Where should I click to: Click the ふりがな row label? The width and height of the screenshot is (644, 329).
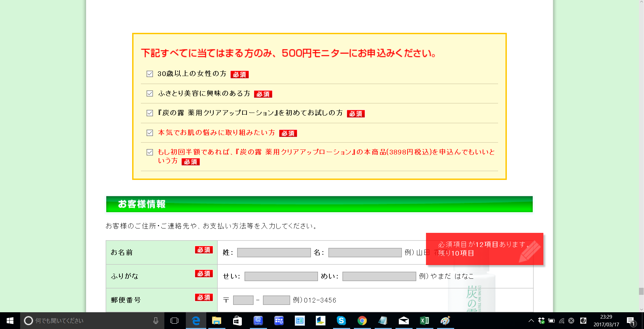(x=125, y=276)
